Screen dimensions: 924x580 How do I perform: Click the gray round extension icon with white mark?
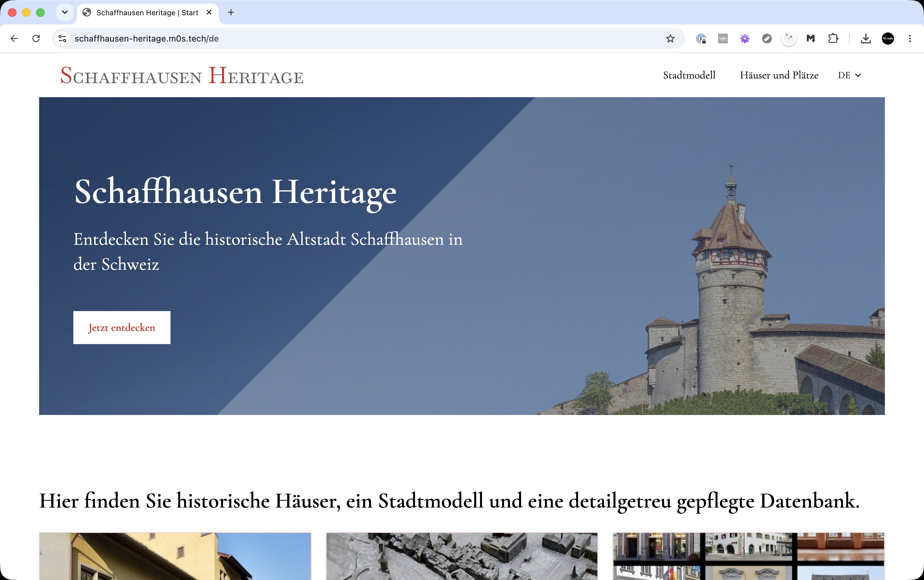[x=767, y=39]
